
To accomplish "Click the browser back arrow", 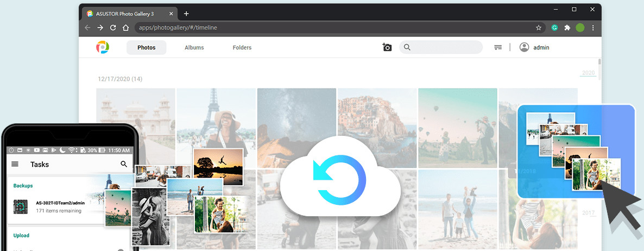I will (x=87, y=28).
